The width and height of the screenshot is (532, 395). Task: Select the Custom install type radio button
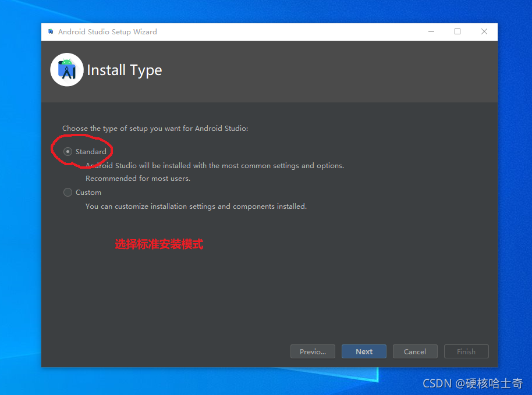(x=68, y=192)
